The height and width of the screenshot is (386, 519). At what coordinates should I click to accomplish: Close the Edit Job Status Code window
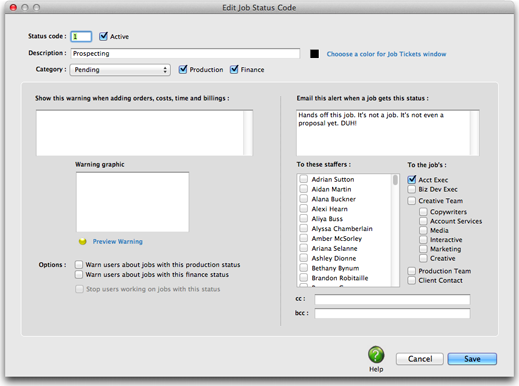[13, 7]
